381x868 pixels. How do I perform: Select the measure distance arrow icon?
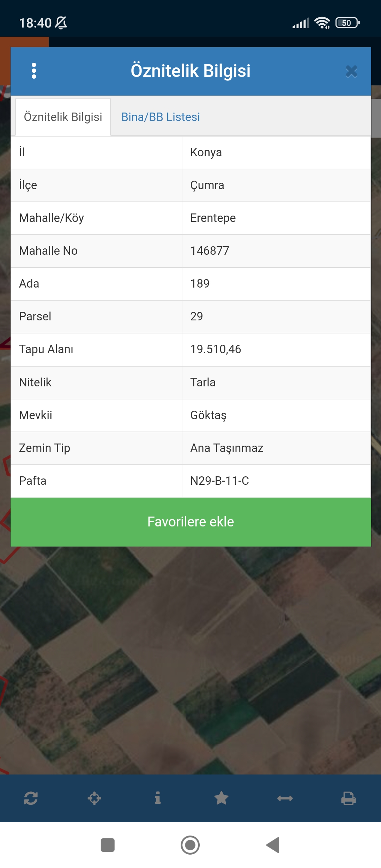click(x=285, y=798)
